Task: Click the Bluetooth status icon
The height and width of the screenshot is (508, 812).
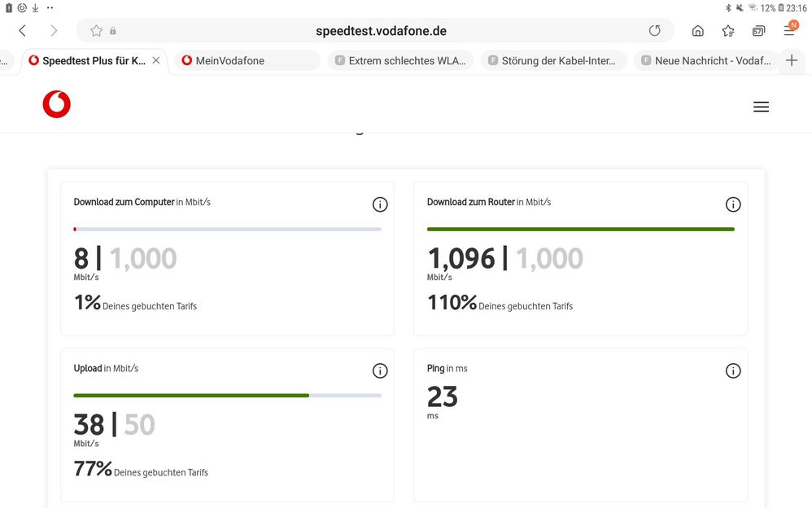Action: click(728, 8)
